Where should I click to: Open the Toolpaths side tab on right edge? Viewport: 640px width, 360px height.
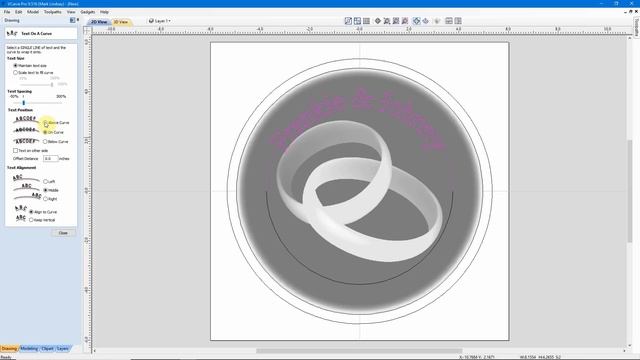pyautogui.click(x=636, y=27)
